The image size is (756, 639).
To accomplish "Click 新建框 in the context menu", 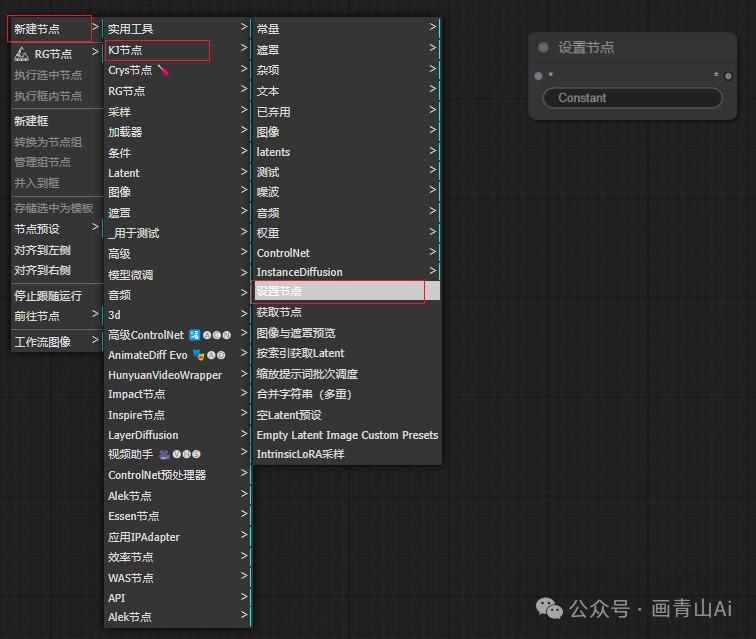I will [x=56, y=121].
